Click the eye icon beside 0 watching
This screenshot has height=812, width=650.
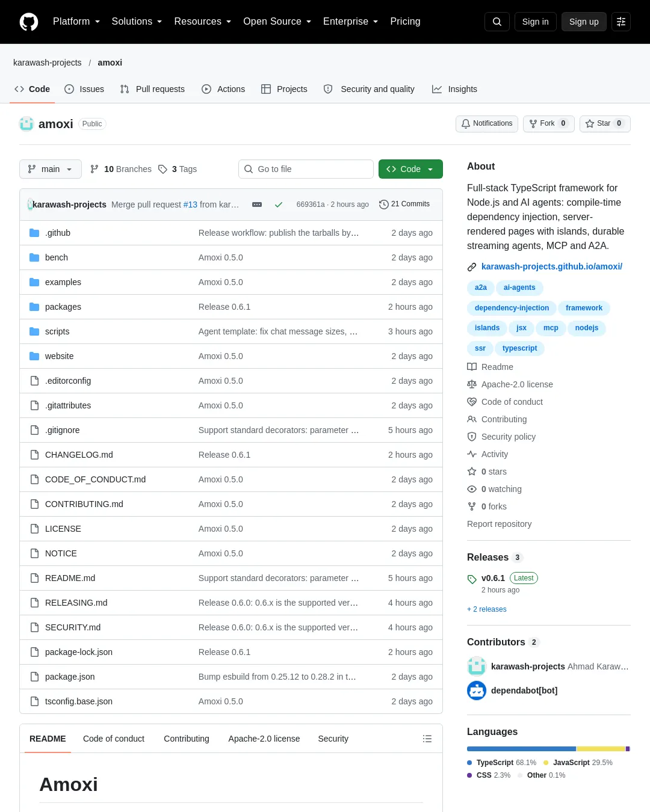click(x=472, y=489)
